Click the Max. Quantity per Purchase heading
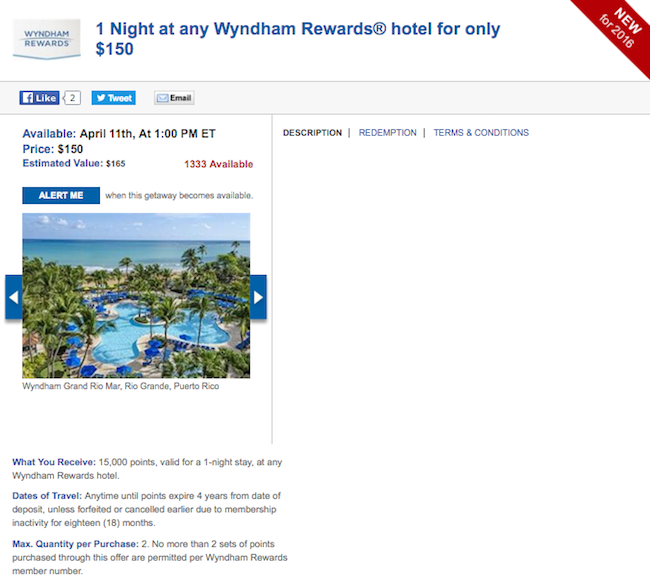Image resolution: width=650 pixels, height=579 pixels. (x=75, y=544)
